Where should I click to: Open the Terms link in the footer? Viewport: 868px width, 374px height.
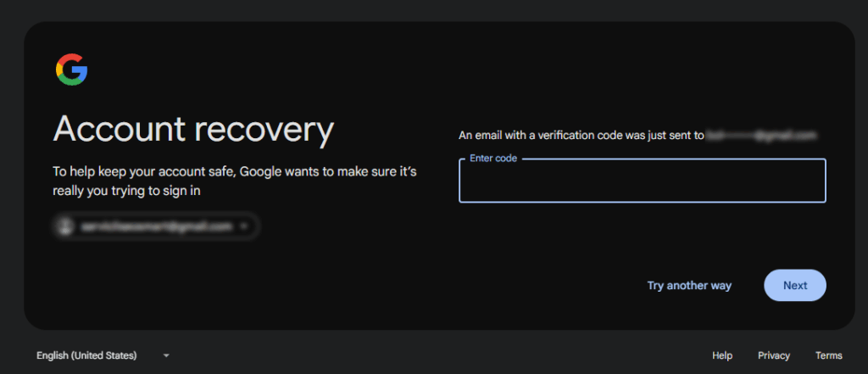click(x=829, y=355)
